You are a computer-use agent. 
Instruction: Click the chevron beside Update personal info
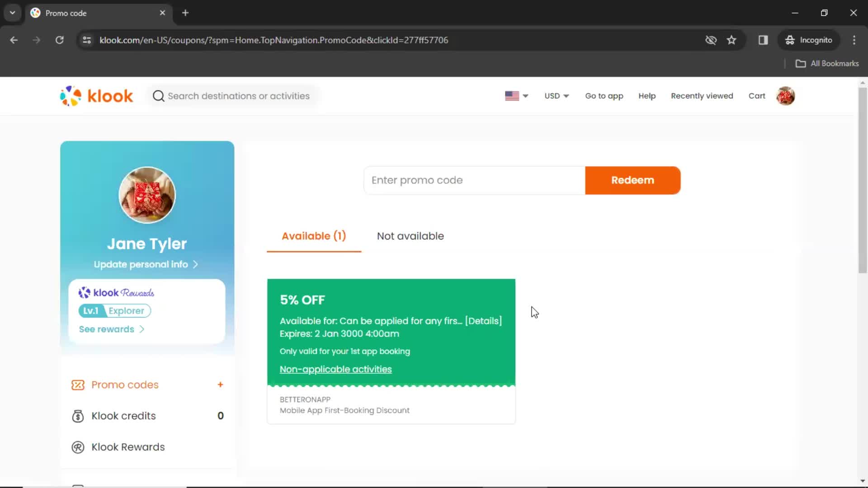[195, 264]
